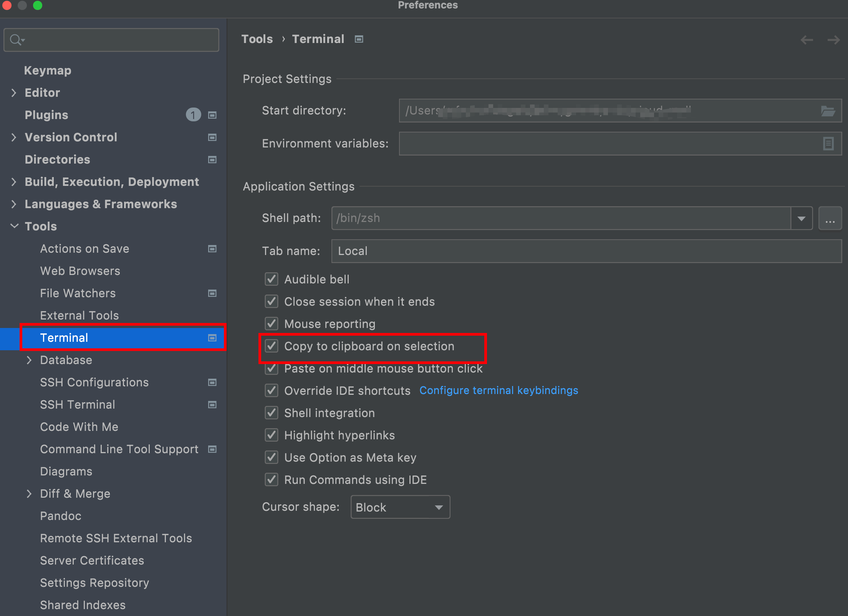The image size is (848, 616).
Task: Click the folder browse icon in Start directory
Action: (x=828, y=111)
